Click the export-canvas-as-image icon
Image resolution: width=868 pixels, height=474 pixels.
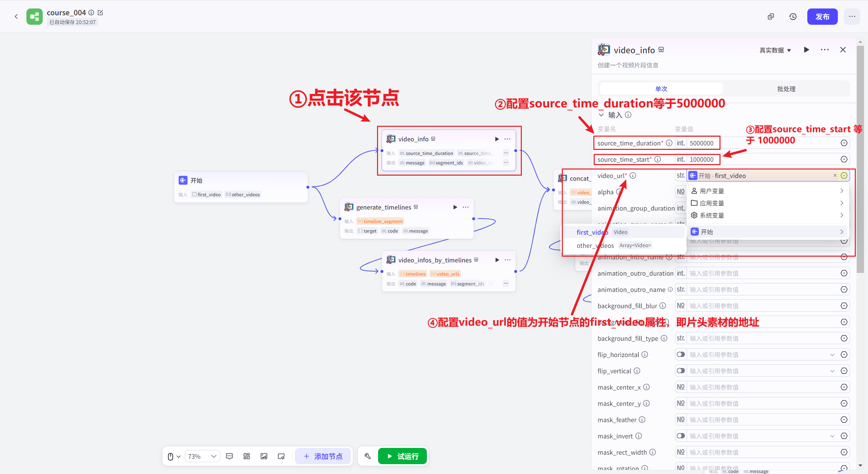pyautogui.click(x=264, y=456)
